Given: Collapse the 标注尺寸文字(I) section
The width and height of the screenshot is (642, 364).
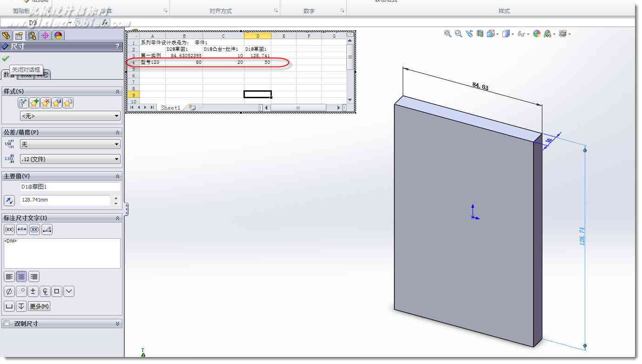Looking at the screenshot, I should pos(117,218).
